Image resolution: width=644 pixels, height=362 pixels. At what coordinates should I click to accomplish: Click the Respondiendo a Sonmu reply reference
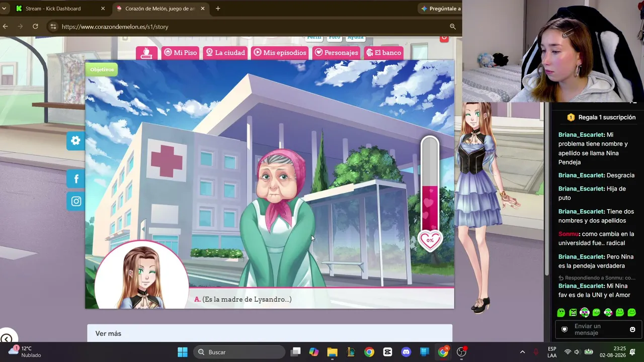point(597,278)
